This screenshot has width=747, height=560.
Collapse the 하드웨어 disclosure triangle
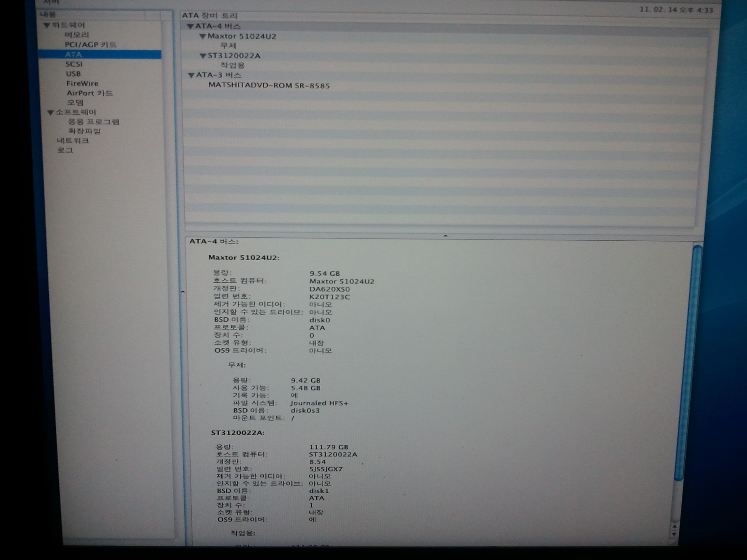tap(47, 25)
